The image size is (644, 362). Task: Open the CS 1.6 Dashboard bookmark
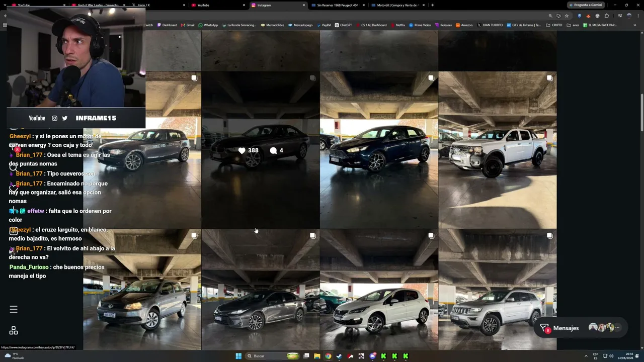point(371,25)
